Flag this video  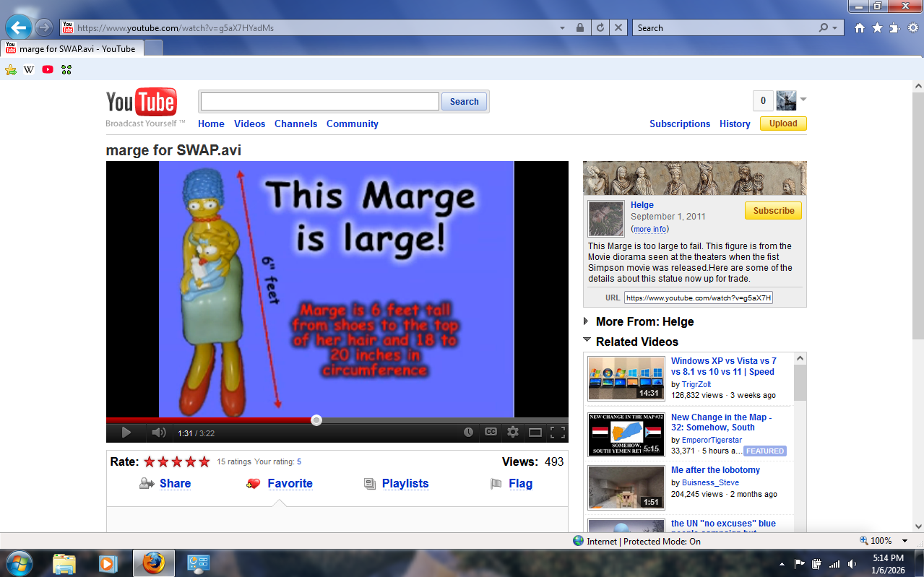tap(520, 484)
